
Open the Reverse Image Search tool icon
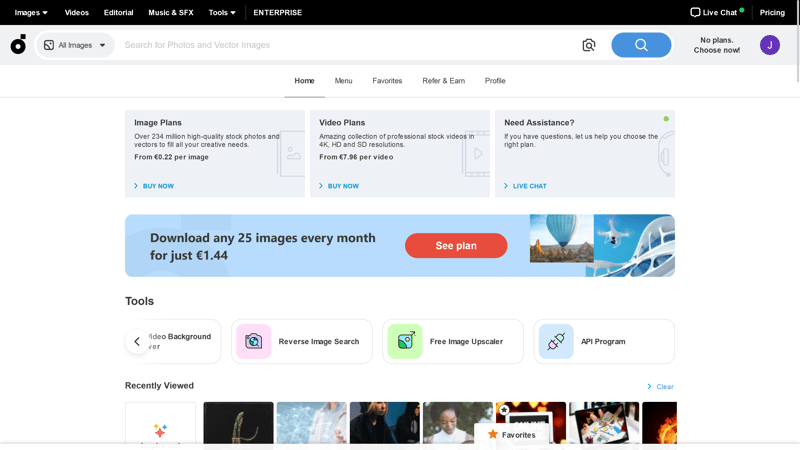coord(254,342)
